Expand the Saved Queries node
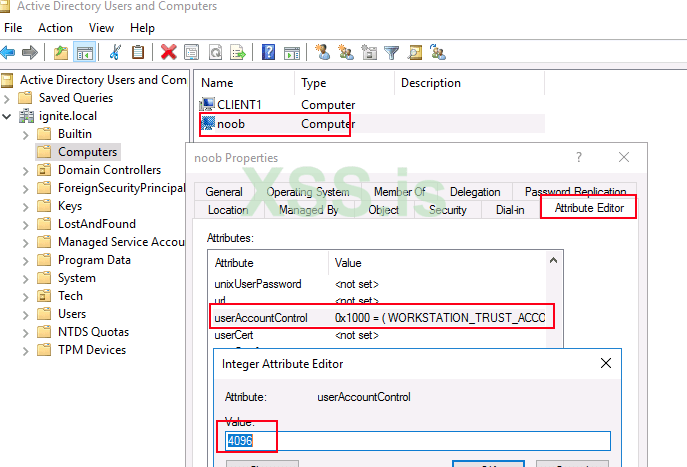 click(x=7, y=99)
